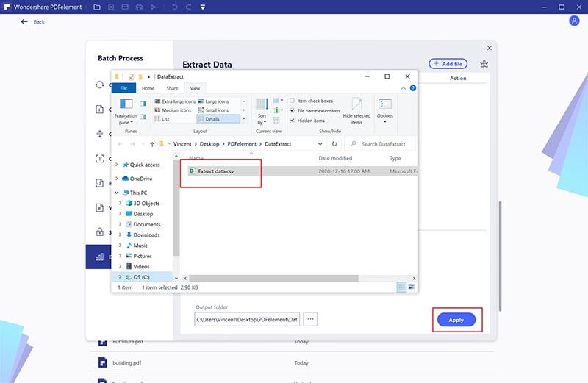Click the Output folder path field
The height and width of the screenshot is (383, 588).
point(247,319)
